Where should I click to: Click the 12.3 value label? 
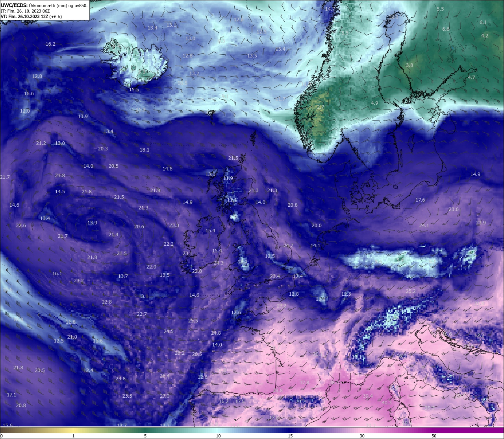[x=346, y=294]
